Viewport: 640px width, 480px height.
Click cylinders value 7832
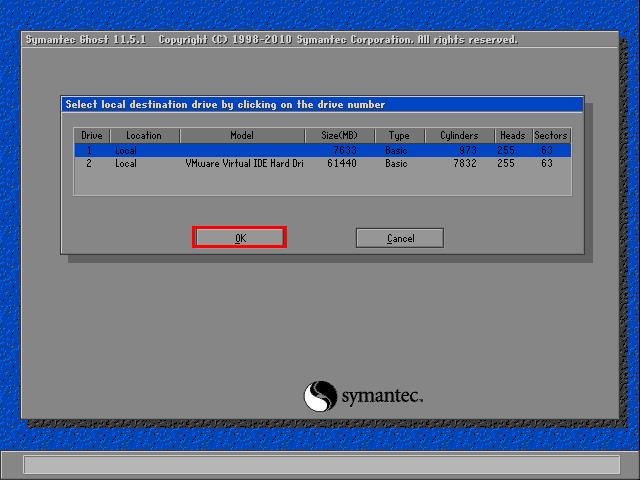click(x=464, y=164)
